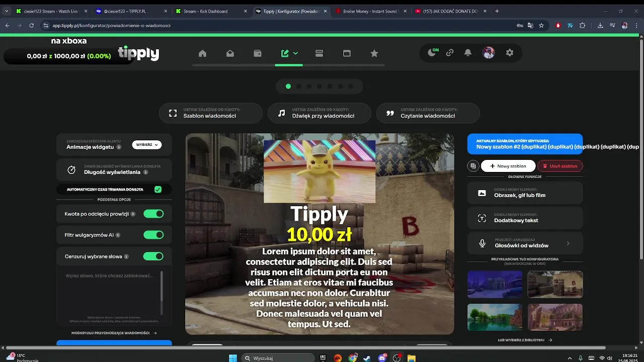Image resolution: width=644 pixels, height=362 pixels.
Task: Switch to Broiler Money Instant Sound tab
Action: (371, 11)
